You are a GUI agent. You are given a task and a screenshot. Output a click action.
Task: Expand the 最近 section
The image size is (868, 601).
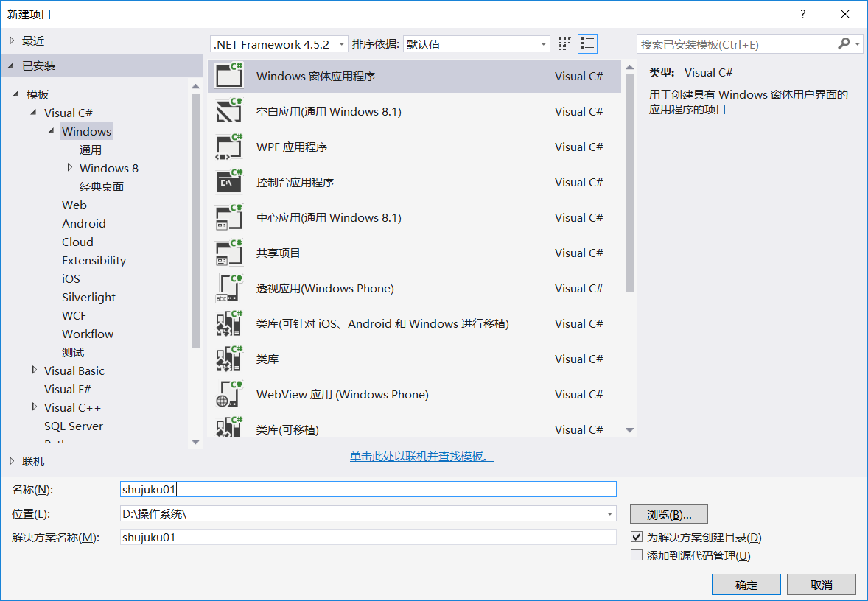12,41
